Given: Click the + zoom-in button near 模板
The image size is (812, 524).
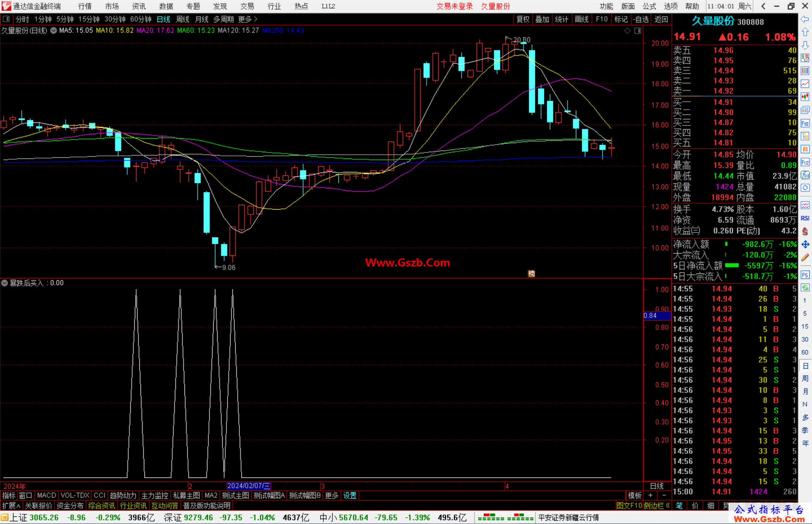Looking at the screenshot, I should (651, 495).
